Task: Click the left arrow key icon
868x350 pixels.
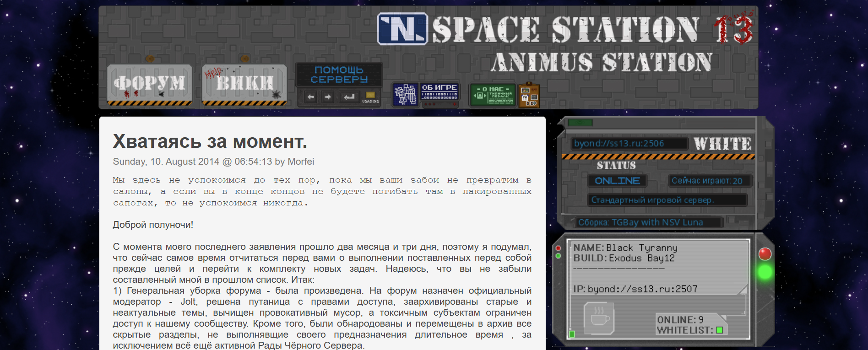Action: 311,97
